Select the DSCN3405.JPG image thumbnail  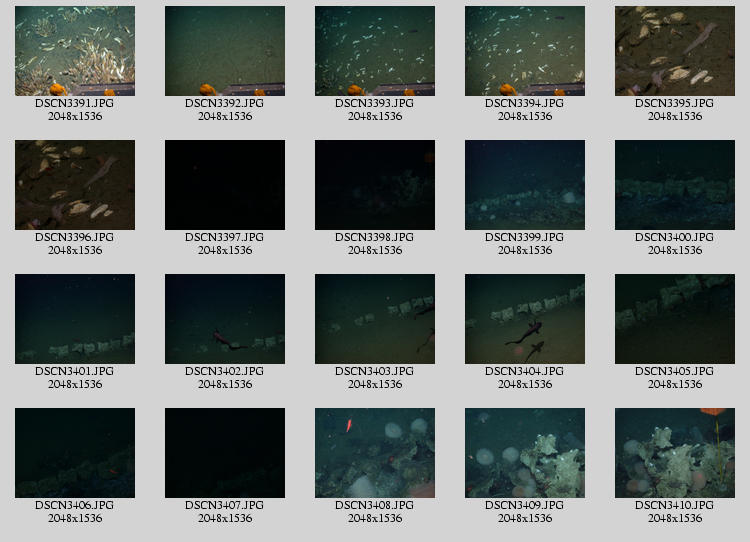(675, 319)
